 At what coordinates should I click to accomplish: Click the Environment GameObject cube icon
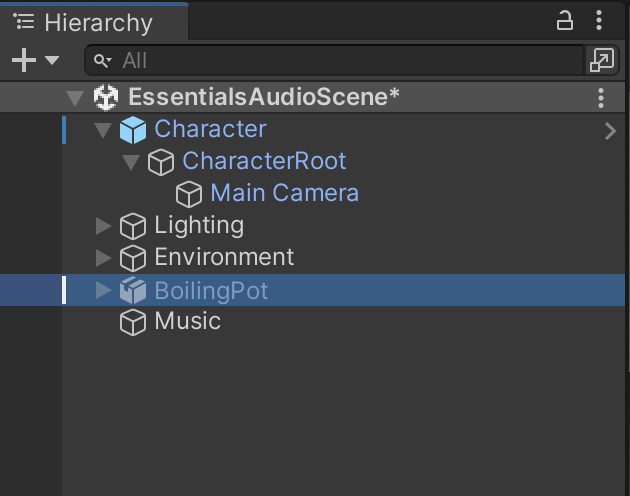click(x=133, y=258)
